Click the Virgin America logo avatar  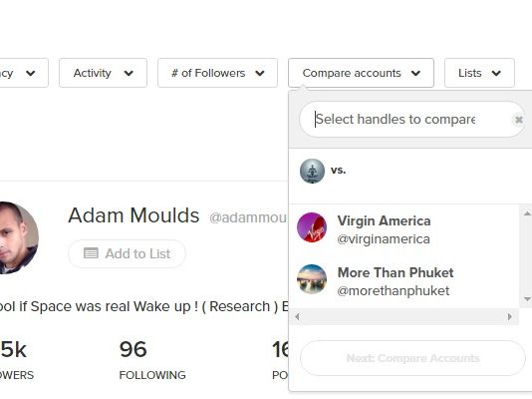(312, 227)
